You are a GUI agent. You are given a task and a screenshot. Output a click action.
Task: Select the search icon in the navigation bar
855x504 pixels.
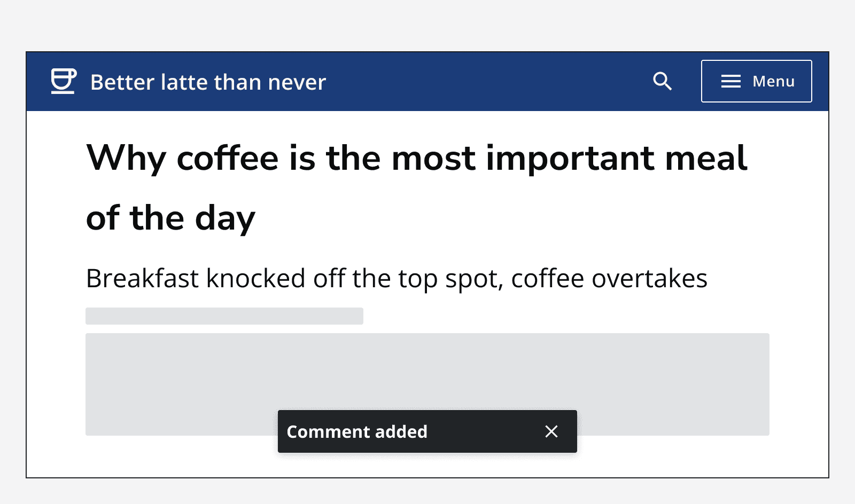(663, 81)
